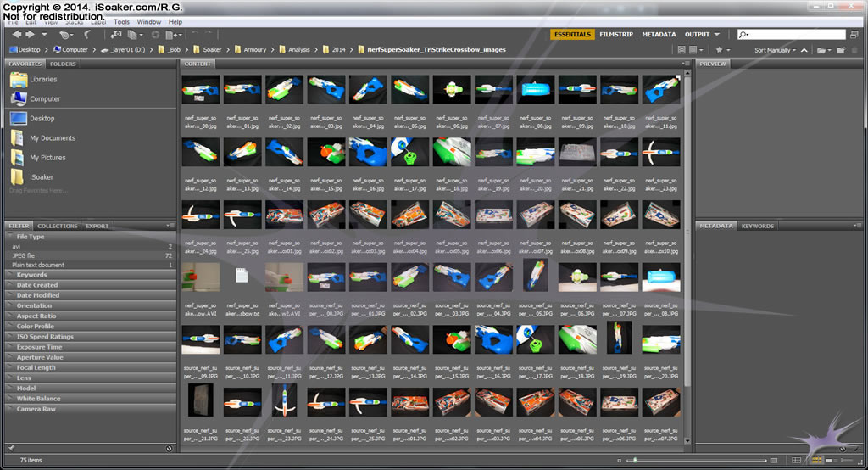
Task: Click the thumbnail quality browse icon
Action: [x=682, y=50]
